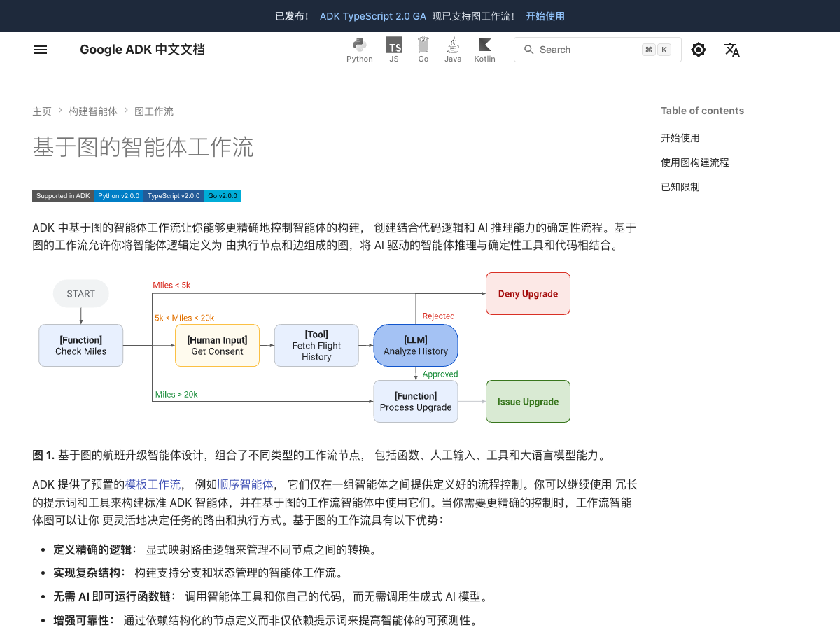The width and height of the screenshot is (840, 630).
Task: Select the JS language icon
Action: pyautogui.click(x=394, y=50)
